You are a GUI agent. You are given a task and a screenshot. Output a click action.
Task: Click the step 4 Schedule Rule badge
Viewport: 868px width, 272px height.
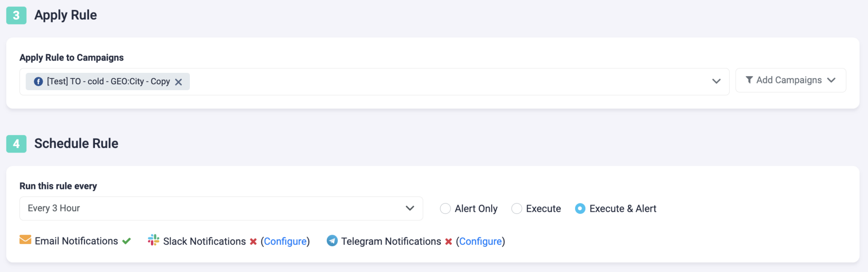(x=17, y=143)
